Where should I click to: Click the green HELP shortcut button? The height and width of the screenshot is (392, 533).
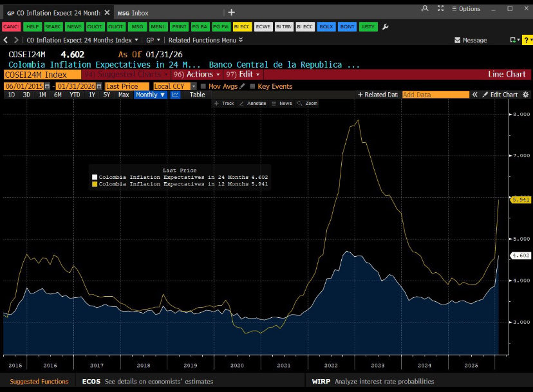[33, 26]
